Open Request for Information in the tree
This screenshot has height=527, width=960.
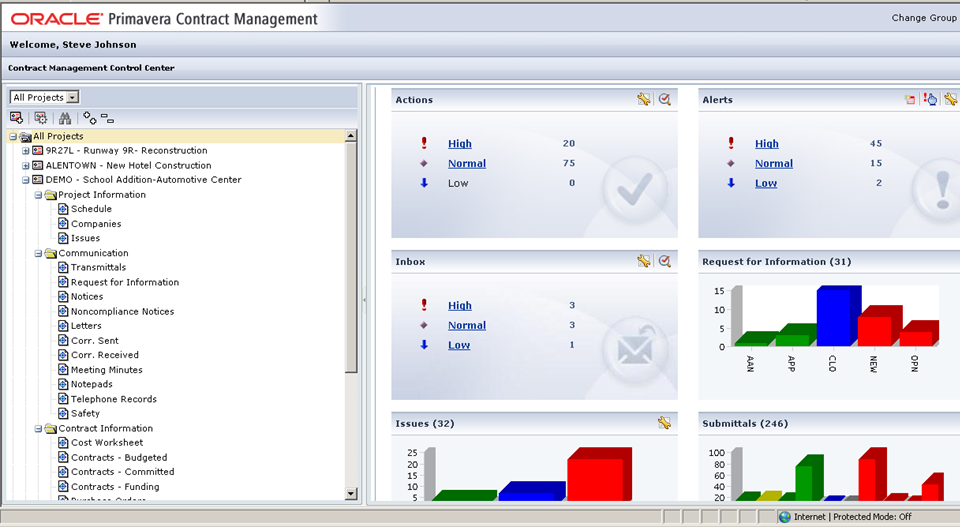pos(124,283)
